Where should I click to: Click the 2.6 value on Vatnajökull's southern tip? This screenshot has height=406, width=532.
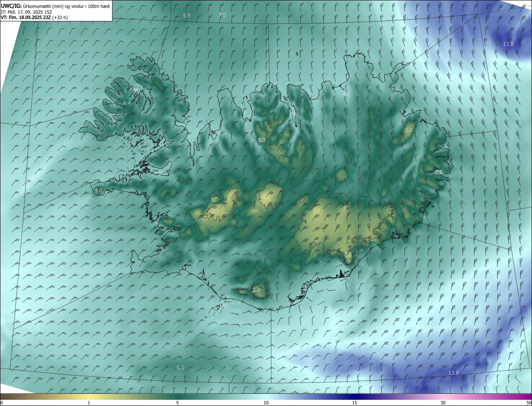348,254
